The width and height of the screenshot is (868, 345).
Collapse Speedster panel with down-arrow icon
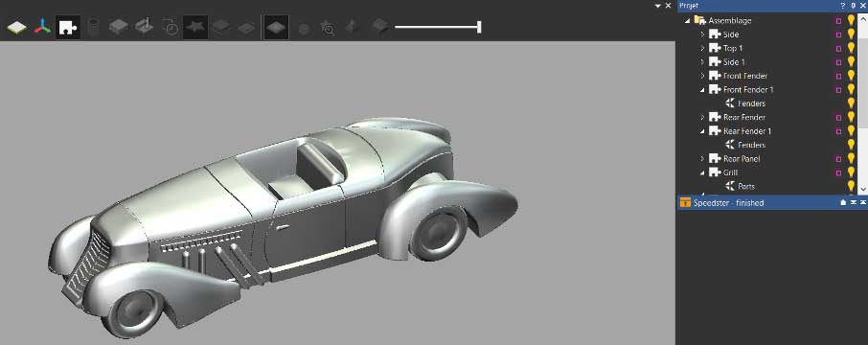tap(854, 202)
